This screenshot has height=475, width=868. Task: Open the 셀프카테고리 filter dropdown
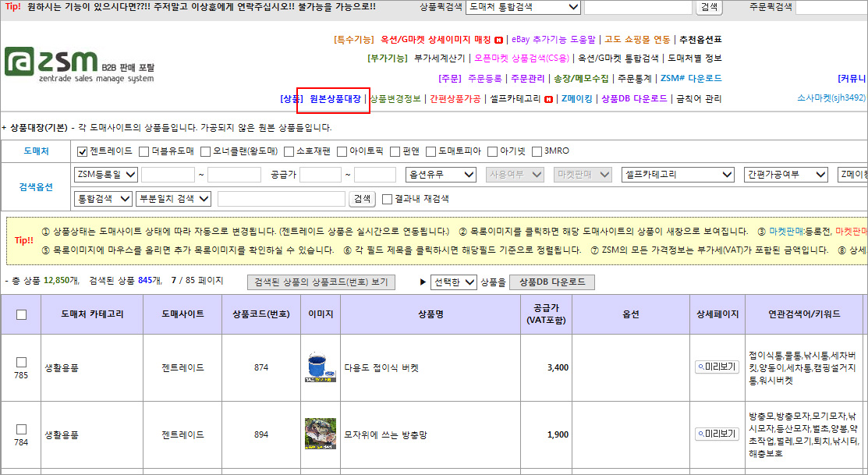pyautogui.click(x=678, y=175)
